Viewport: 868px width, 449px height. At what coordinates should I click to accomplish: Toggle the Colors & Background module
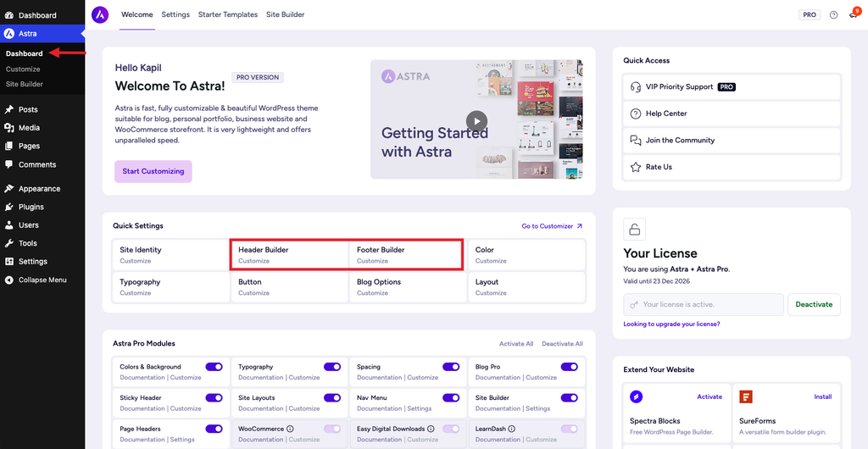click(214, 367)
